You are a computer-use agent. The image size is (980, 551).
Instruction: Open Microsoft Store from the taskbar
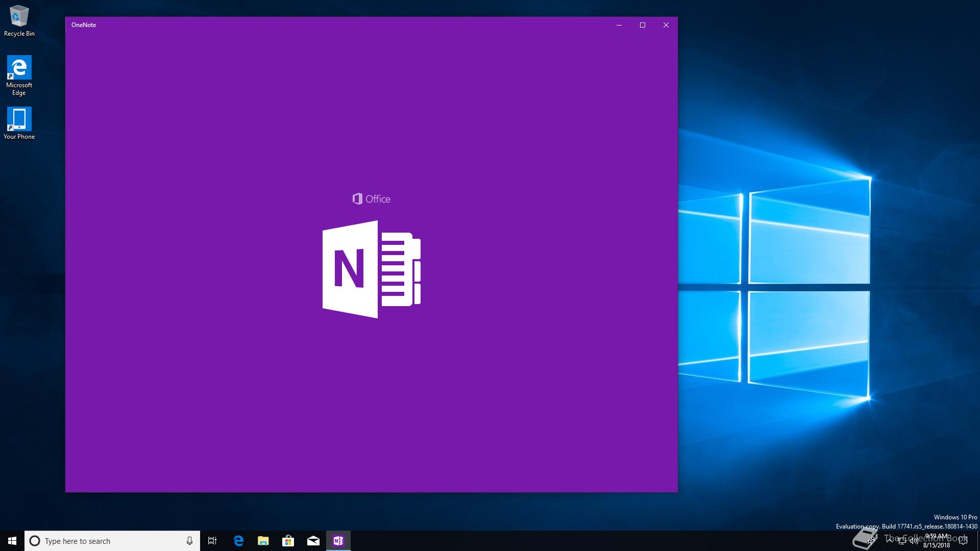[x=288, y=541]
